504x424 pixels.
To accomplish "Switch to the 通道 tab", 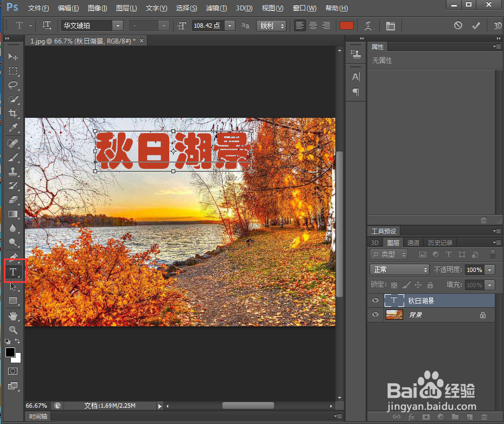I will tap(413, 242).
